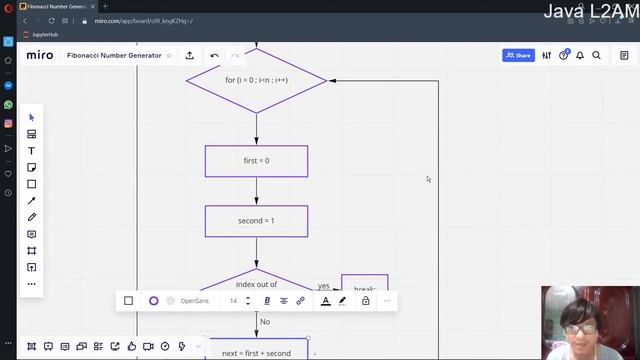Open more options in context toolbar
The image size is (640, 360).
(387, 301)
